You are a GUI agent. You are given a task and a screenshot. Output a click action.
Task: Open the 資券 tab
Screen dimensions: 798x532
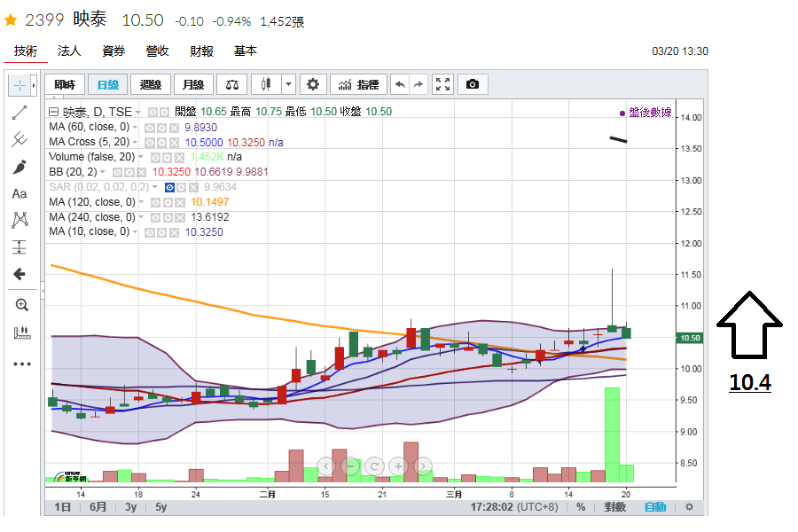point(113,51)
